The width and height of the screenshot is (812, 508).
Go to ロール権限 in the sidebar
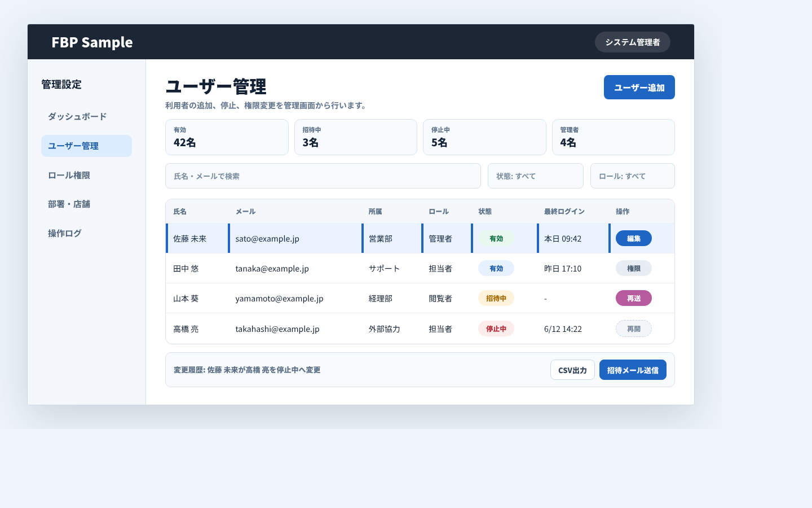tap(86, 176)
